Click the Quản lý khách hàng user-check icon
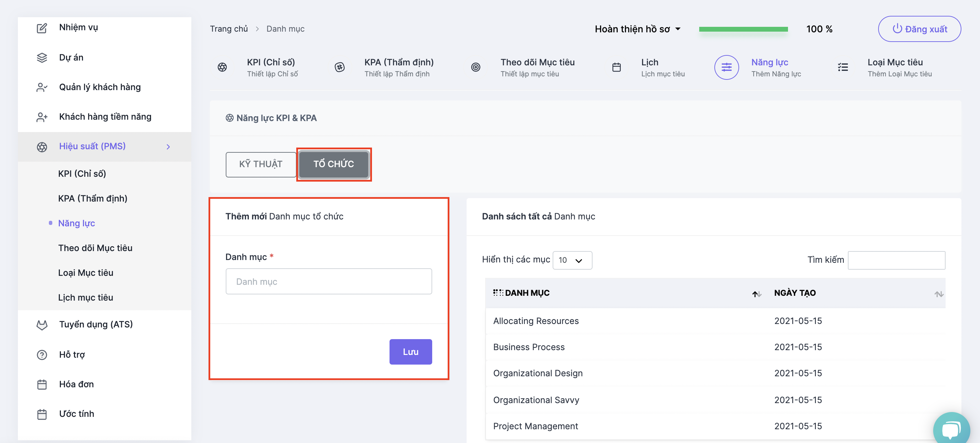The width and height of the screenshot is (980, 443). point(42,87)
